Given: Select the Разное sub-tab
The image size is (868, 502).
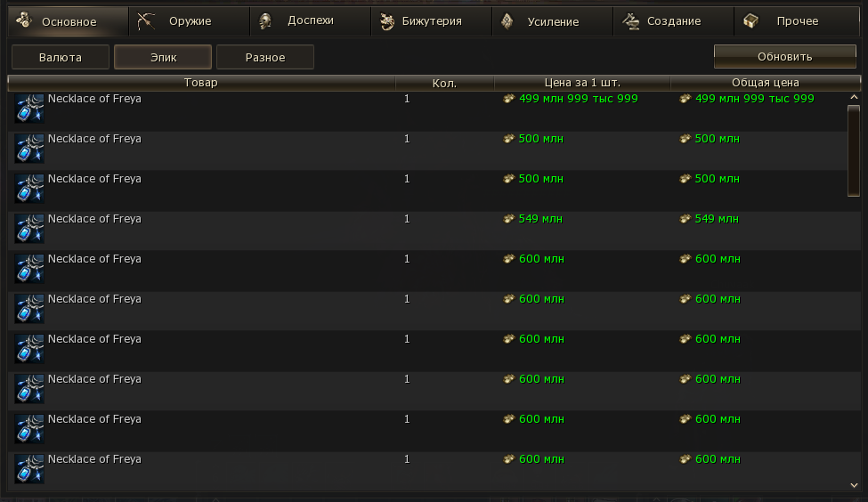Looking at the screenshot, I should point(265,57).
